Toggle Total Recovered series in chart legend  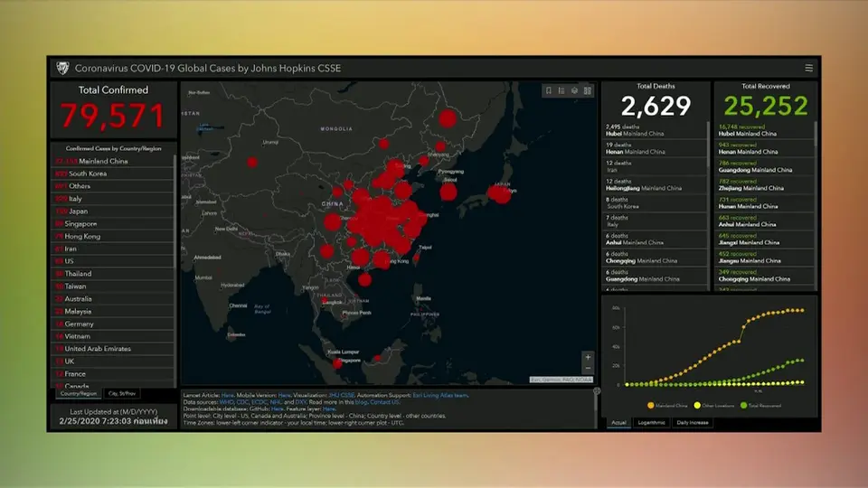click(x=760, y=406)
